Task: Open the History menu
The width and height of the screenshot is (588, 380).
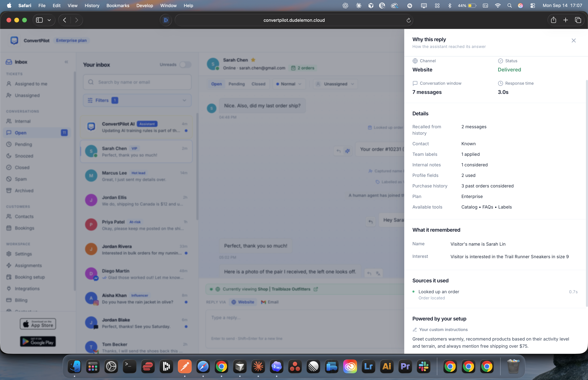Action: (92, 5)
